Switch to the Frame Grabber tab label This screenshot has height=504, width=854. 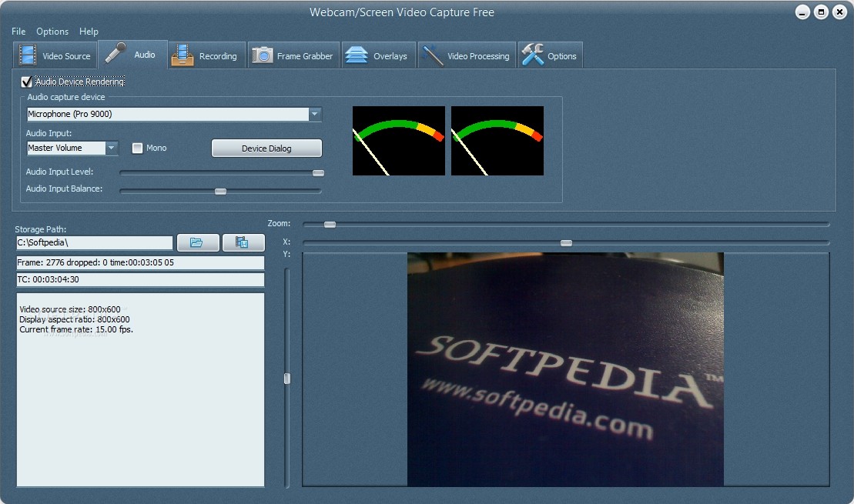(304, 56)
